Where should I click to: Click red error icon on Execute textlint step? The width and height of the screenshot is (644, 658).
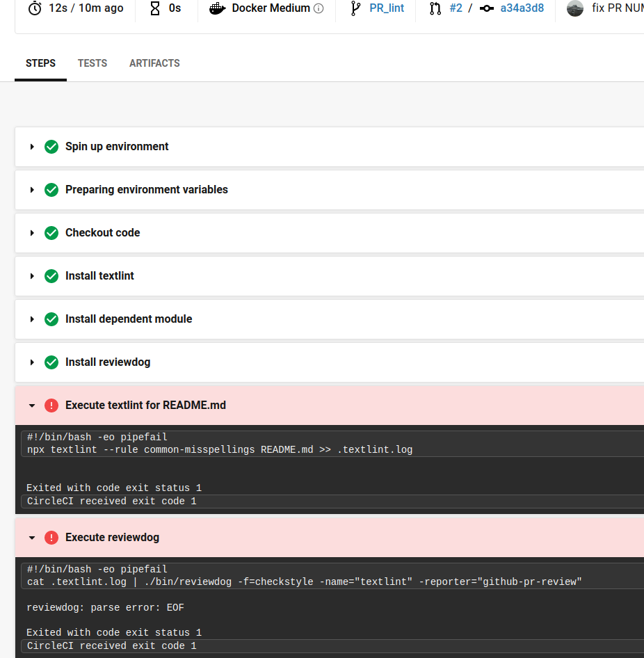click(x=51, y=405)
